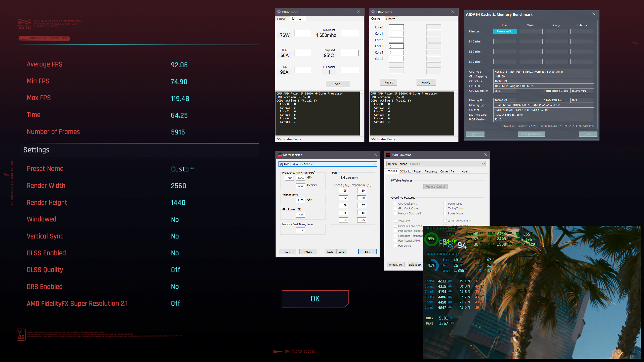Viewport: 644px width, 362px height.
Task: Close the left PBO2 Tuner window
Action: [x=358, y=12]
